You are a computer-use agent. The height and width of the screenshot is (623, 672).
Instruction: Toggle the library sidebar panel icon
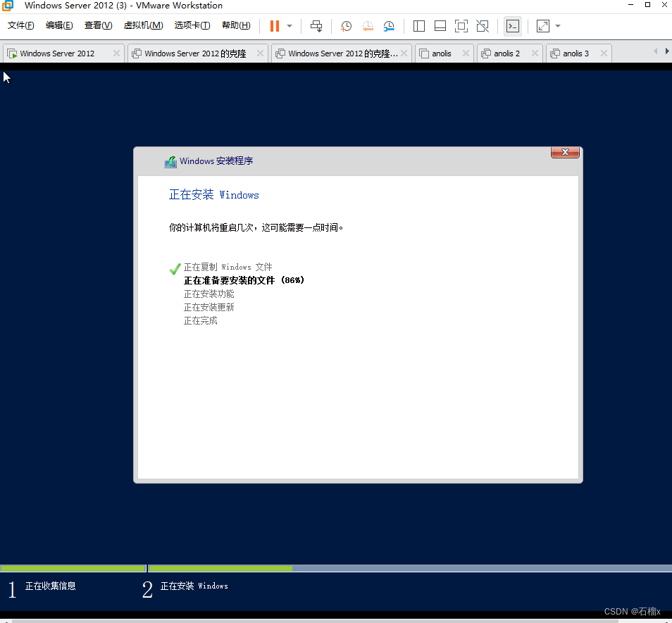(x=418, y=26)
